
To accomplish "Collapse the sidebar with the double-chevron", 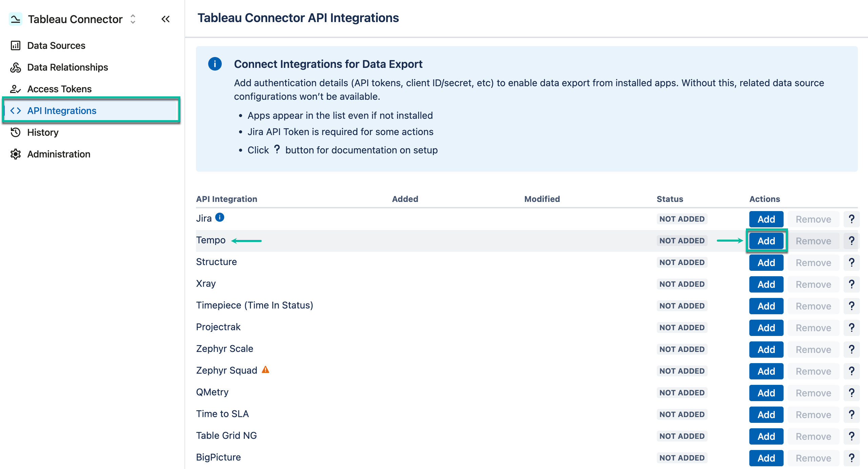I will pyautogui.click(x=166, y=19).
